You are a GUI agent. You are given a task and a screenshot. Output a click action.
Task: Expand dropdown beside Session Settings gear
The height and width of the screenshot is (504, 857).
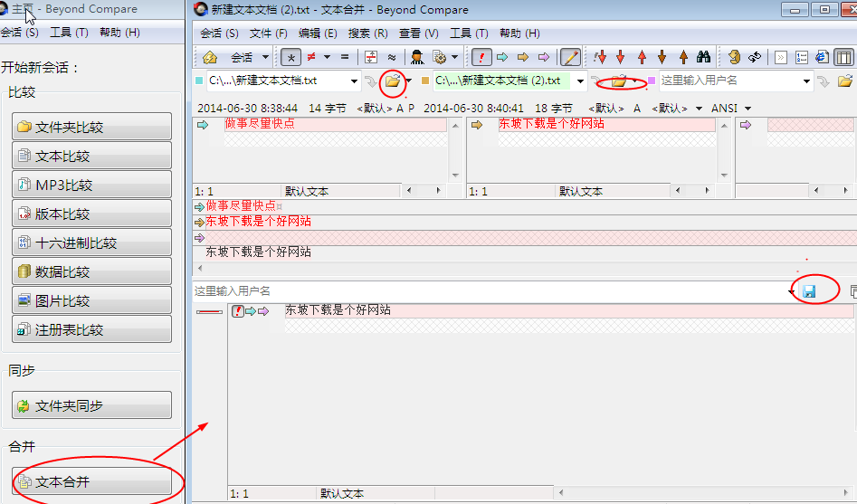pyautogui.click(x=454, y=57)
